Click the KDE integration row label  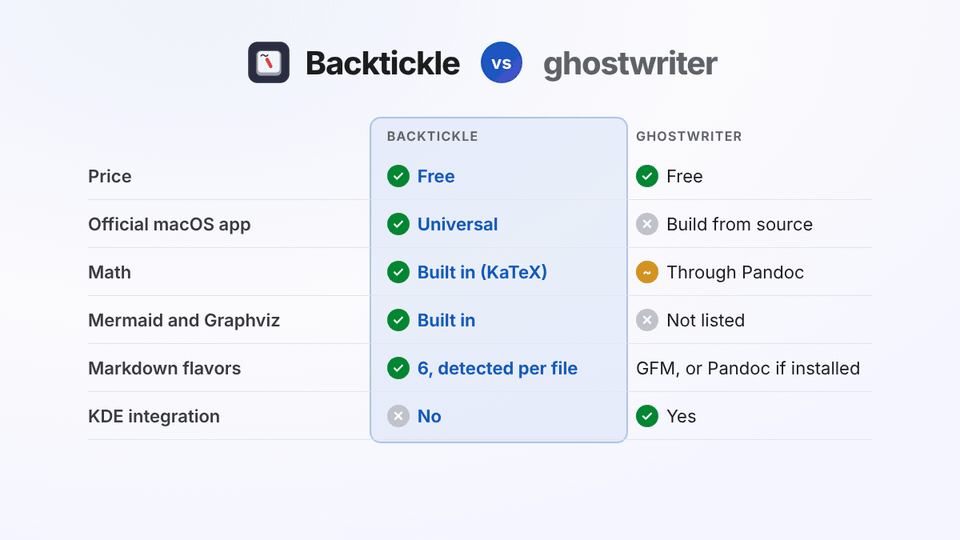click(154, 417)
